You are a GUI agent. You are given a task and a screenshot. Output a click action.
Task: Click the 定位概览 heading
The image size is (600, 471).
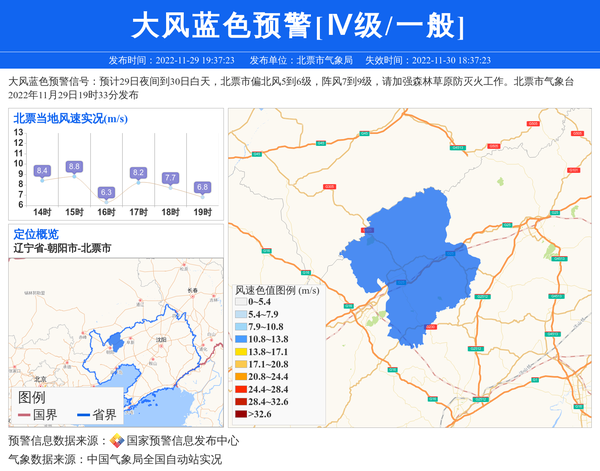pos(36,234)
